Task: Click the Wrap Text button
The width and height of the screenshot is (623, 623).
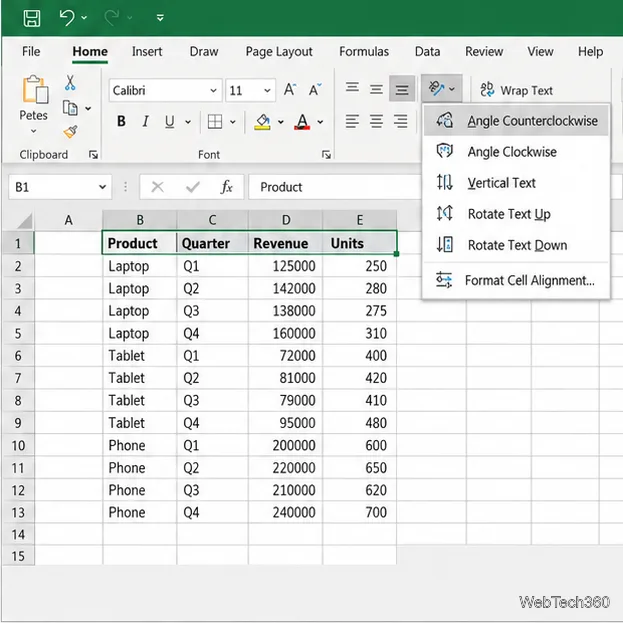Action: click(516, 90)
